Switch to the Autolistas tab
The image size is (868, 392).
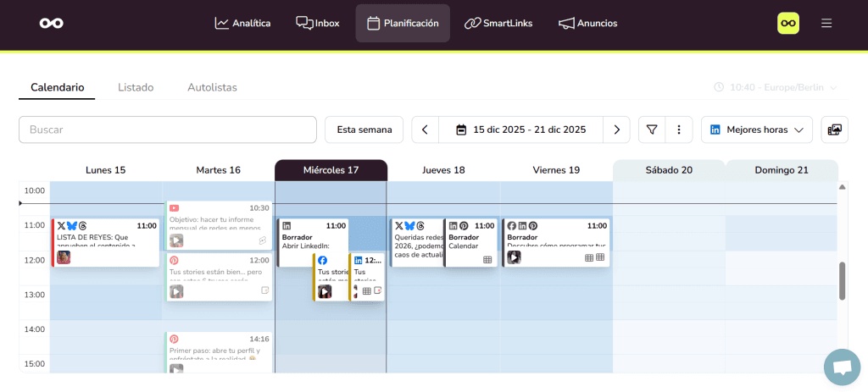click(x=212, y=87)
